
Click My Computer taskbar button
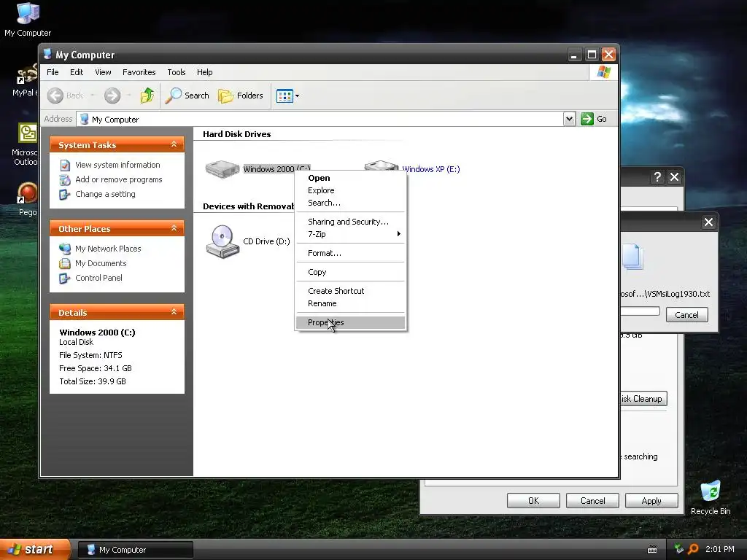tap(135, 550)
